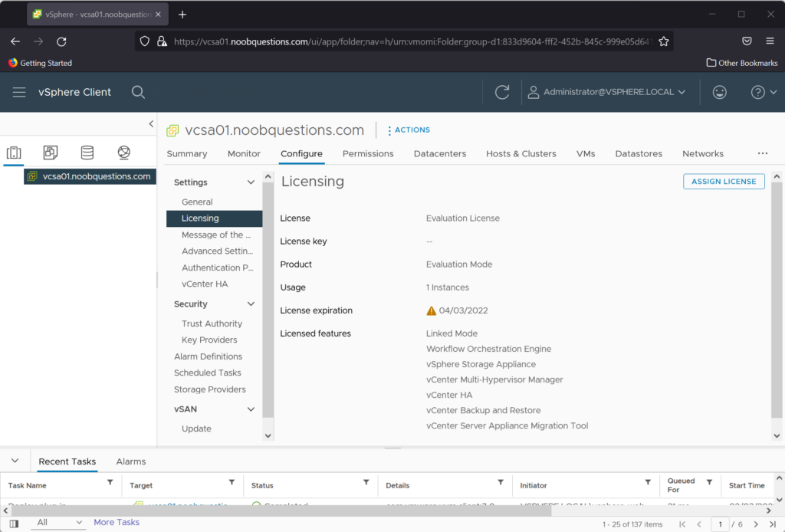Open the Hosts & Clusters tab
Screen dimensions: 785x532
[521, 153]
